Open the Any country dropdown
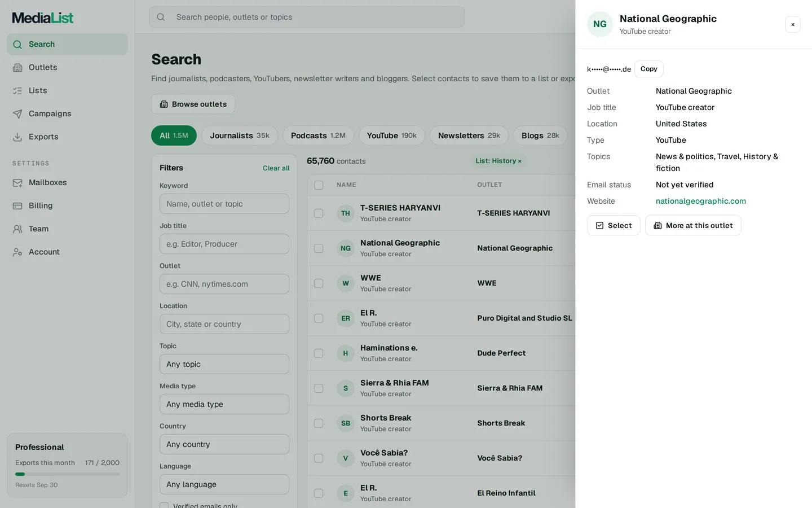Image resolution: width=812 pixels, height=508 pixels. pyautogui.click(x=224, y=444)
